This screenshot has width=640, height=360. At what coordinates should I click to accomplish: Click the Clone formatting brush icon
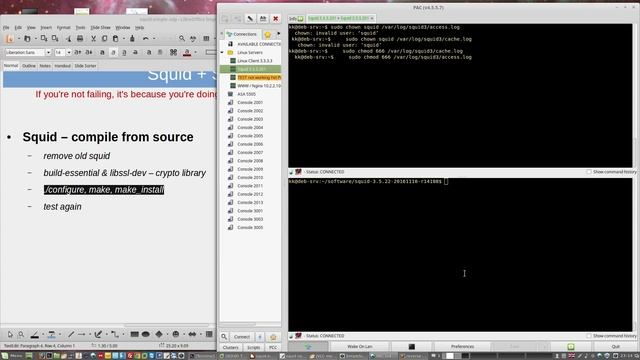[132, 38]
